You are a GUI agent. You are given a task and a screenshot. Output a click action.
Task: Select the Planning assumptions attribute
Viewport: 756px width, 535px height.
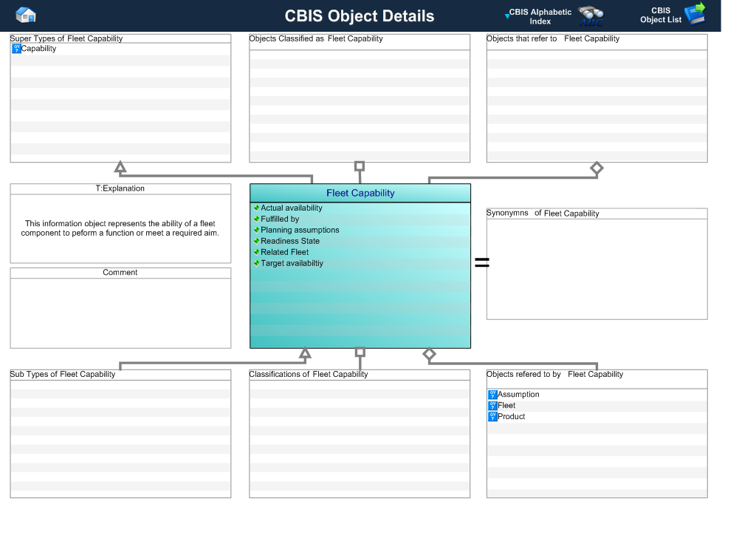coord(300,230)
